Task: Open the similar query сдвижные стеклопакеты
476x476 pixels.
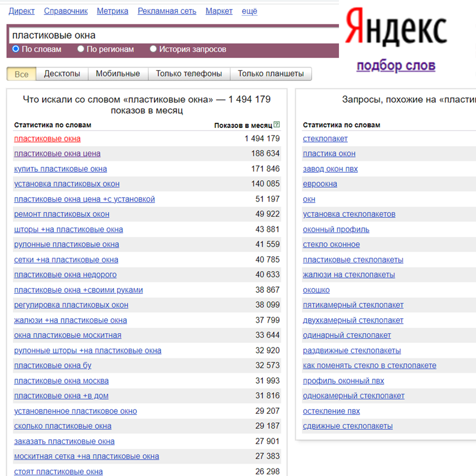Action: (x=348, y=426)
